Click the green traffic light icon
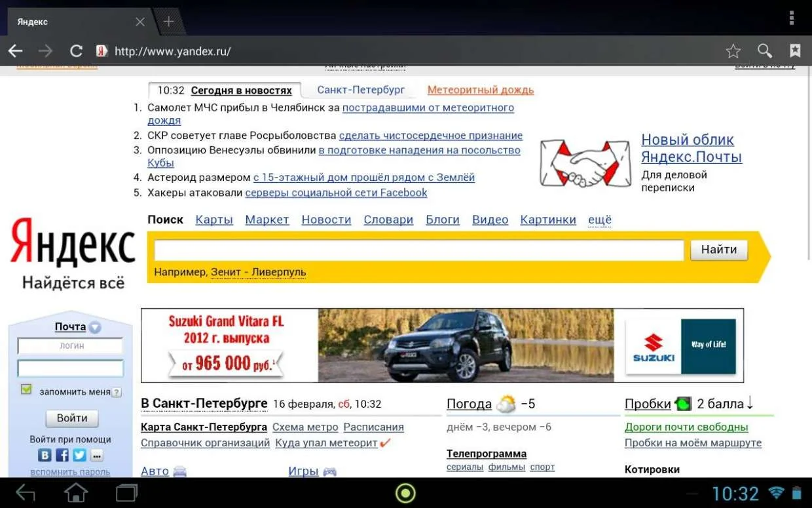The image size is (812, 508). click(683, 404)
